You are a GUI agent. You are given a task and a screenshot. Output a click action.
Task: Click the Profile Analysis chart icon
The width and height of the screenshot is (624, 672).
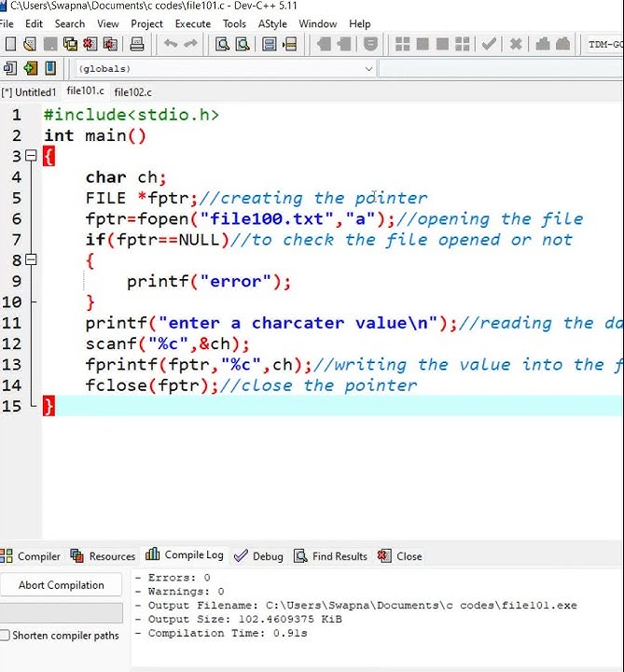543,44
